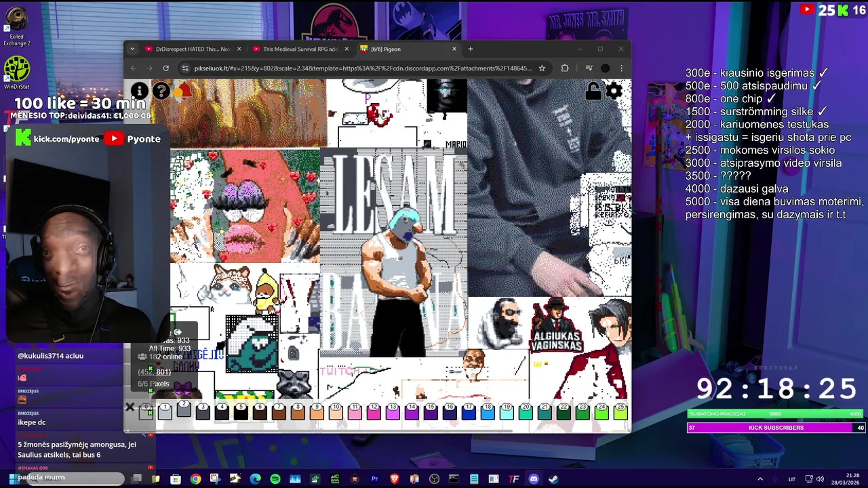
Task: Show hidden system tray icons
Action: [760, 479]
